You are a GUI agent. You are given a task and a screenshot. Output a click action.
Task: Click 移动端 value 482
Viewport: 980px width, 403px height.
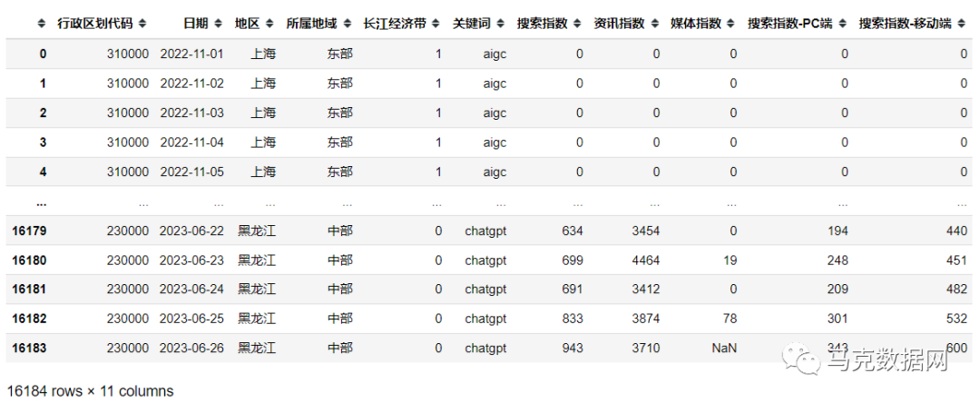tap(957, 290)
